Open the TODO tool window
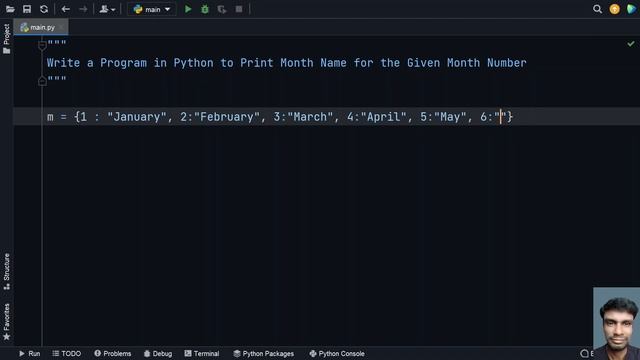This screenshot has width=640, height=360. pos(67,353)
